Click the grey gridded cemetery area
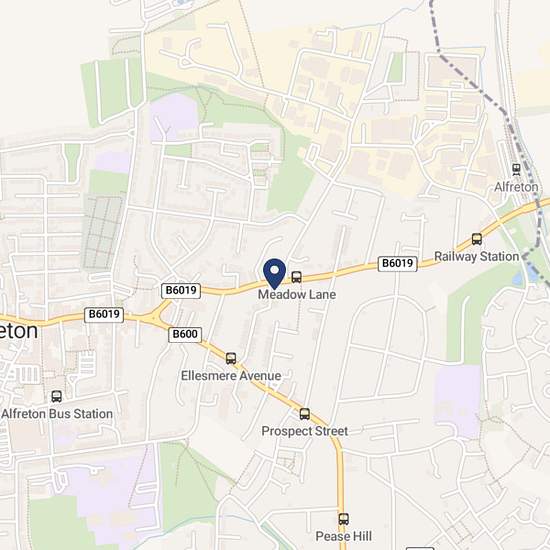Viewport: 550px width, 550px height. (103, 233)
